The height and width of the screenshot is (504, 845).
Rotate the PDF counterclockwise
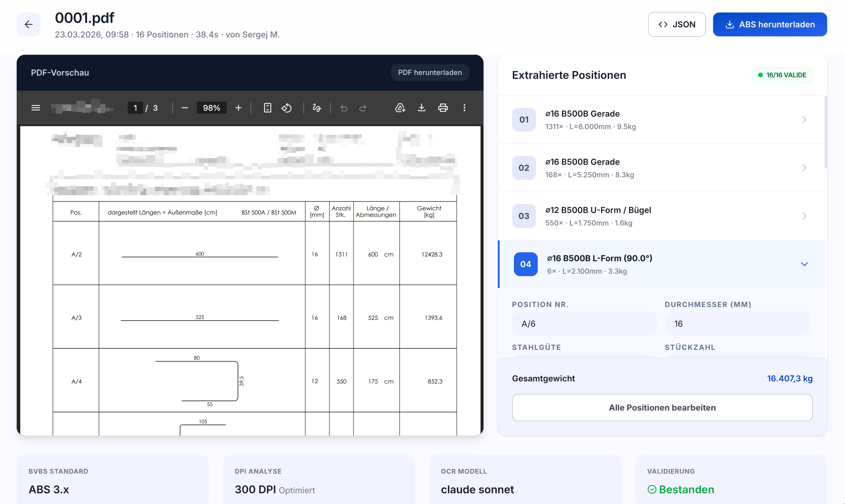click(286, 108)
